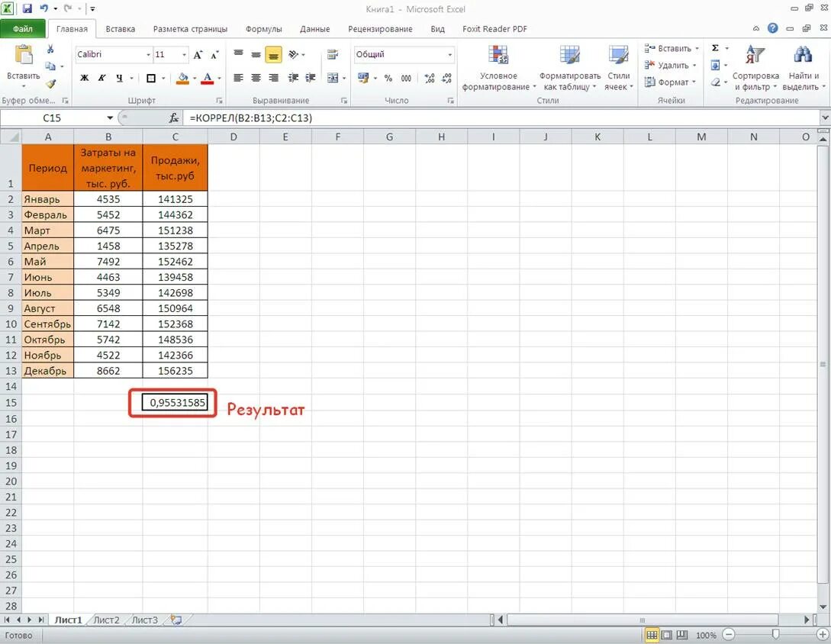Click the Cut scissors icon
Viewport: 831px width, 644px height.
(x=50, y=50)
